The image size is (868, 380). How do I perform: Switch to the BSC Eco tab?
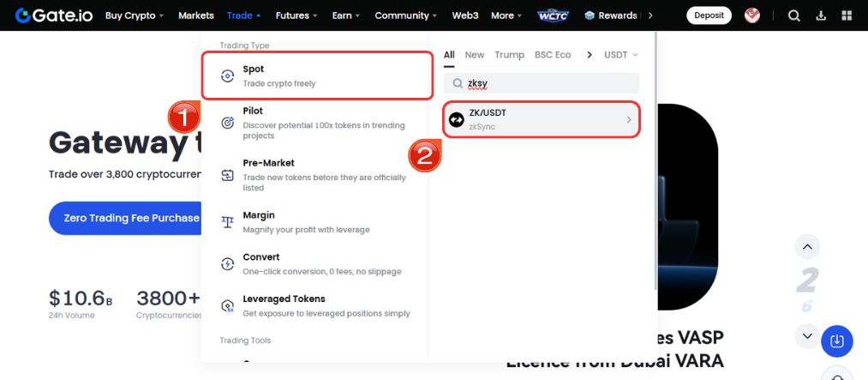click(x=553, y=55)
